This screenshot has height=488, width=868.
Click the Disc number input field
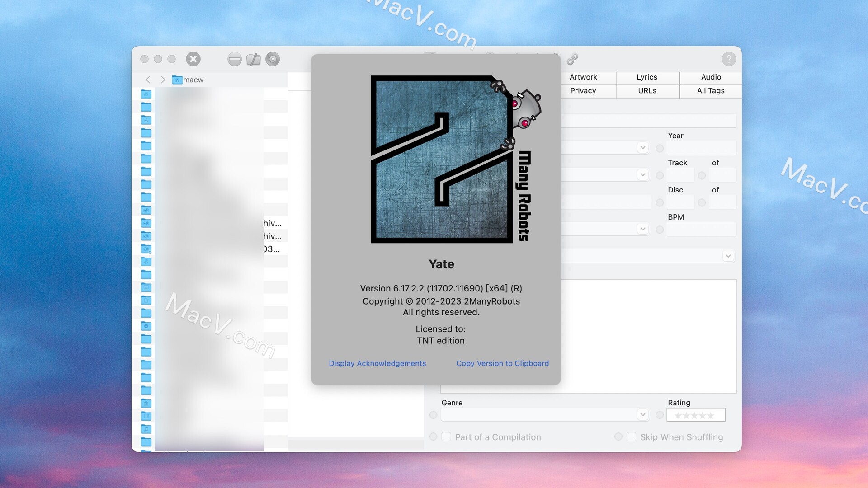680,202
